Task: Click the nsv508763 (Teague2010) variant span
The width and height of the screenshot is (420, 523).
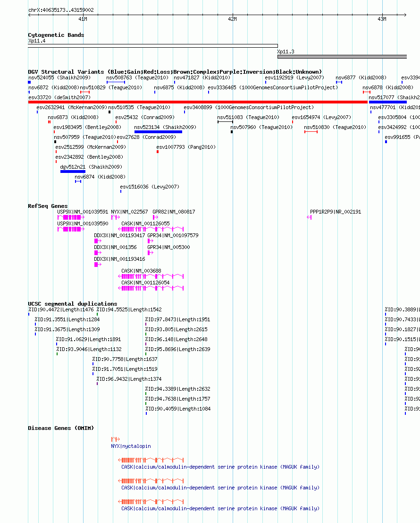Action: tap(116, 82)
